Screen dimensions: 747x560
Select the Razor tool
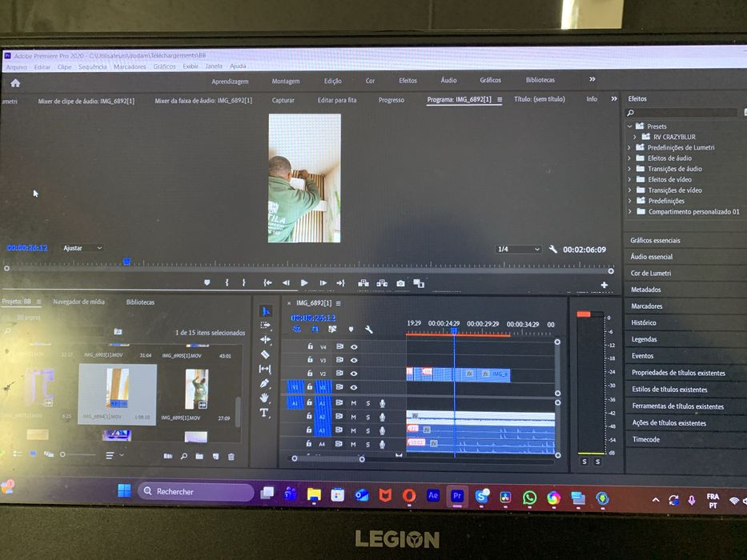click(x=265, y=354)
